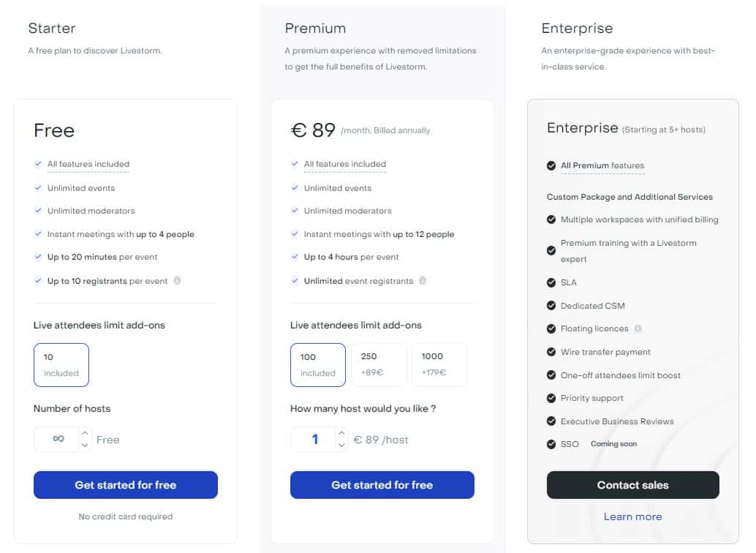Click checkmark next to "Priority support"
The height and width of the screenshot is (553, 756).
551,398
